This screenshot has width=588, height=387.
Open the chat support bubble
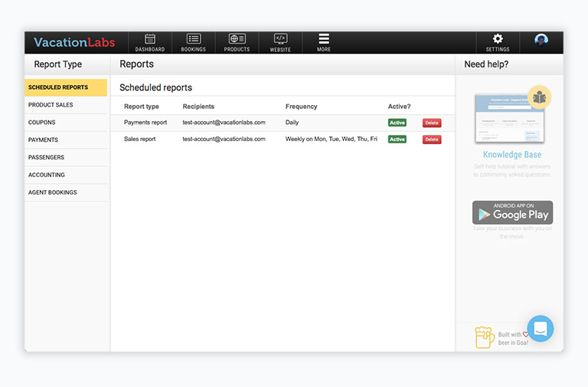click(x=541, y=329)
